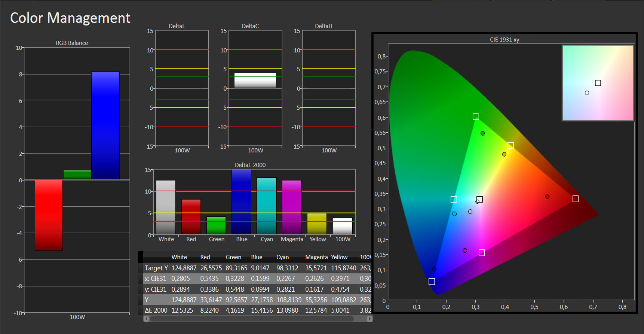The width and height of the screenshot is (644, 334).
Task: Click the blue bar in RGB Balance chart
Action: coord(105,126)
